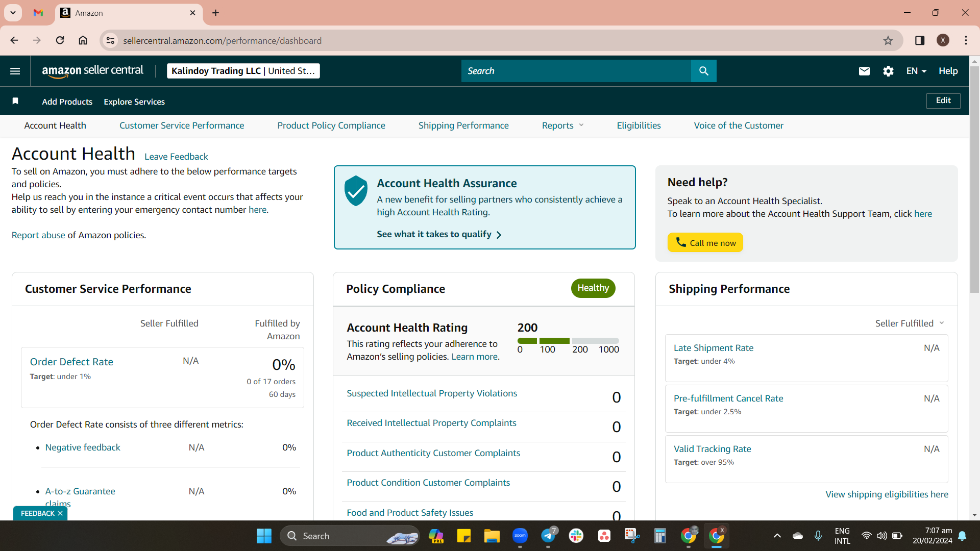Viewport: 980px width, 551px height.
Task: Open the Eligibilities tab
Action: [x=639, y=126]
